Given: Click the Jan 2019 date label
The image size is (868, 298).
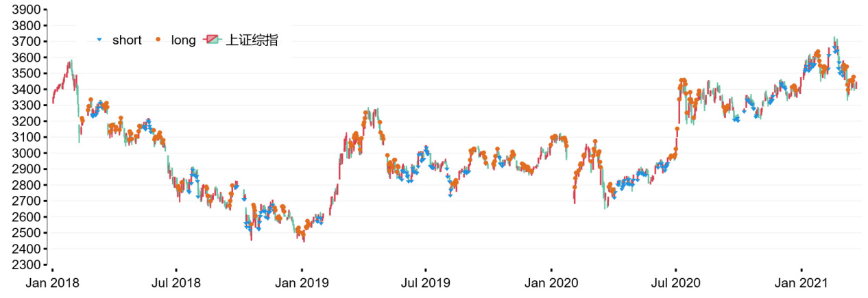Looking at the screenshot, I should click(x=302, y=282).
